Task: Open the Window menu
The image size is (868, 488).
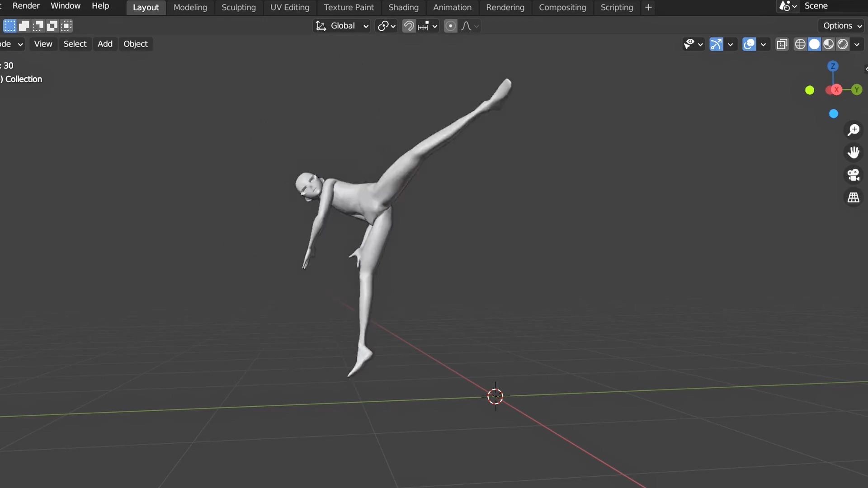Action: click(x=66, y=6)
